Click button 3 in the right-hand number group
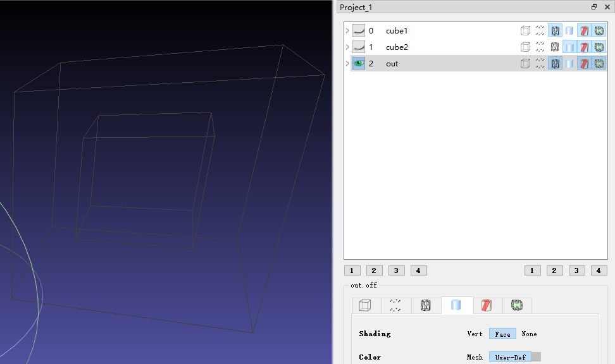Viewport: 615px width, 364px height. click(x=576, y=270)
